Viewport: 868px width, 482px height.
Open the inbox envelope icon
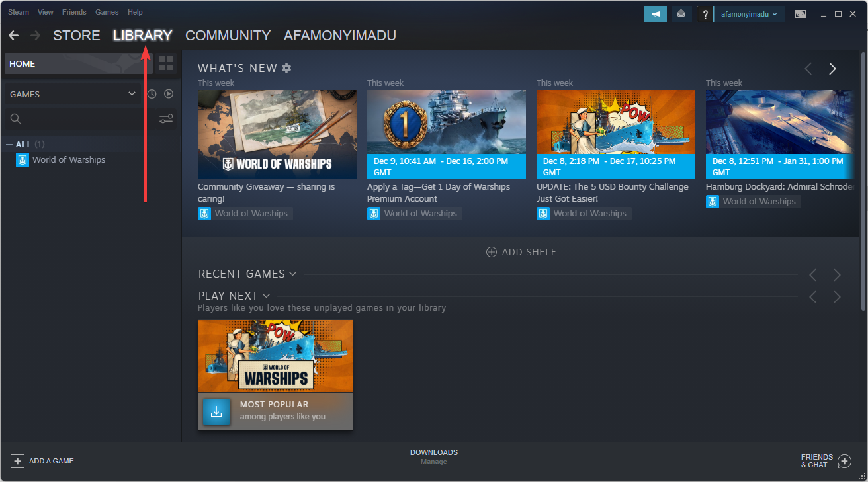[681, 14]
